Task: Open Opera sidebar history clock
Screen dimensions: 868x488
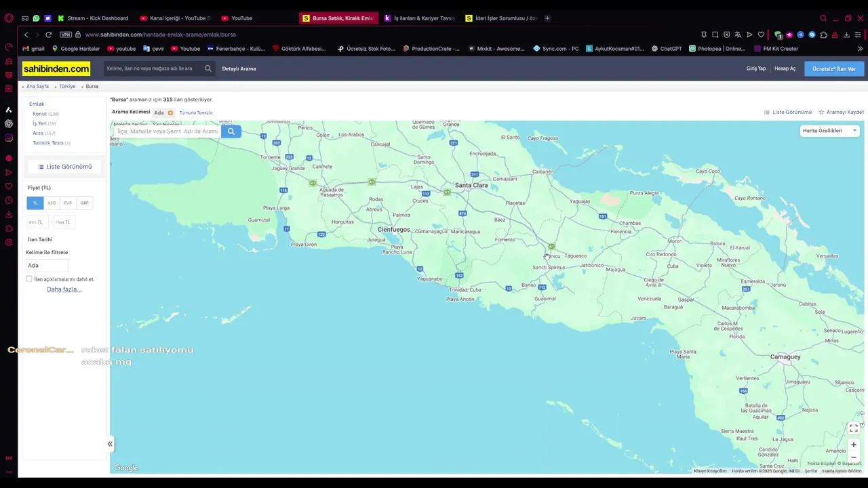Action: click(9, 200)
